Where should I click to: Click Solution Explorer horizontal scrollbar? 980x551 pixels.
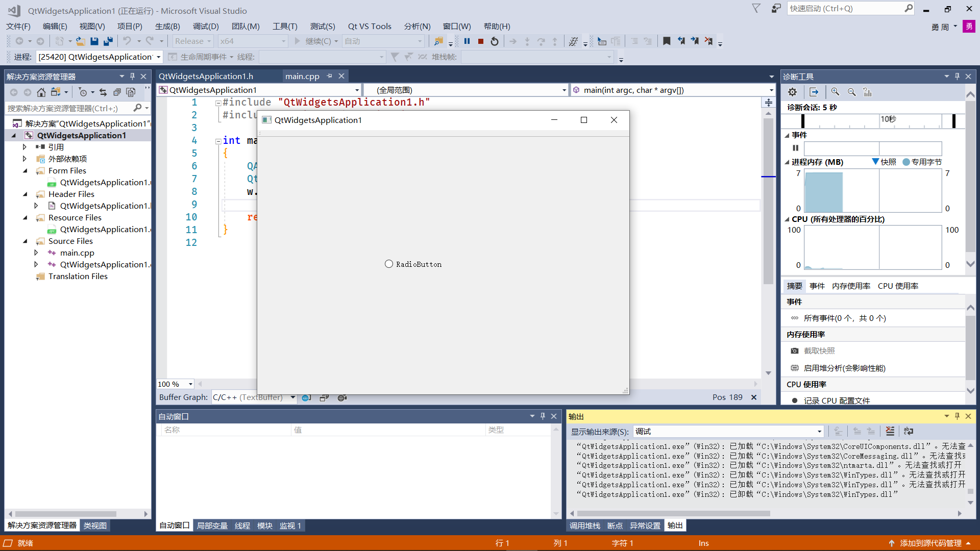coord(65,514)
